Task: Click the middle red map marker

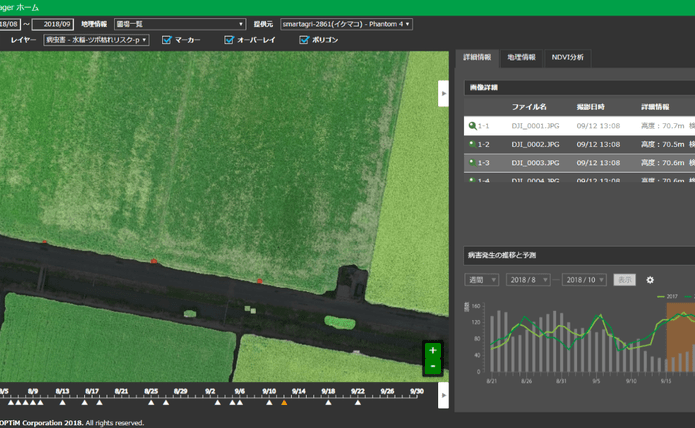Action: 154,261
